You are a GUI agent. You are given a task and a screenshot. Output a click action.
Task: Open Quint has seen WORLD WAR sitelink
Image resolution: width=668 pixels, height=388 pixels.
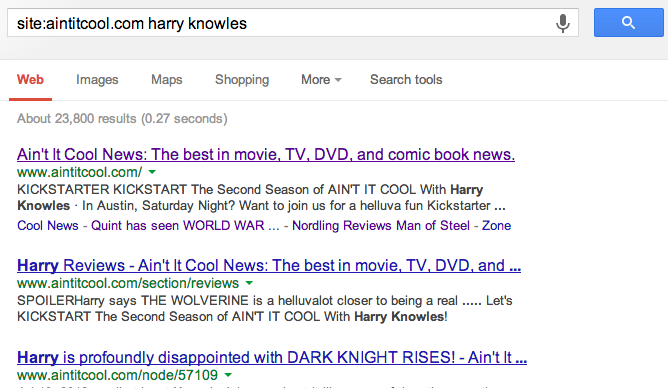click(185, 225)
